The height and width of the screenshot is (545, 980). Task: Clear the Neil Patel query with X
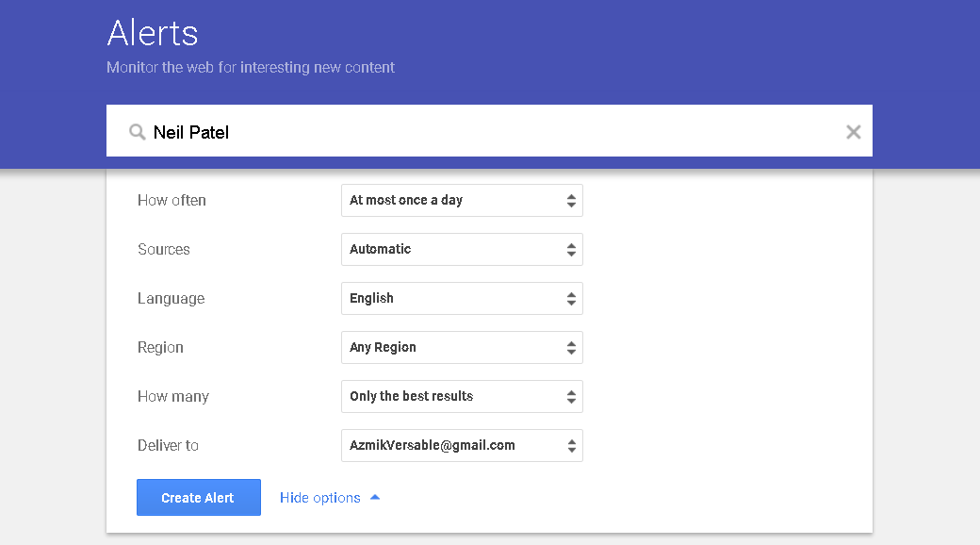853,132
